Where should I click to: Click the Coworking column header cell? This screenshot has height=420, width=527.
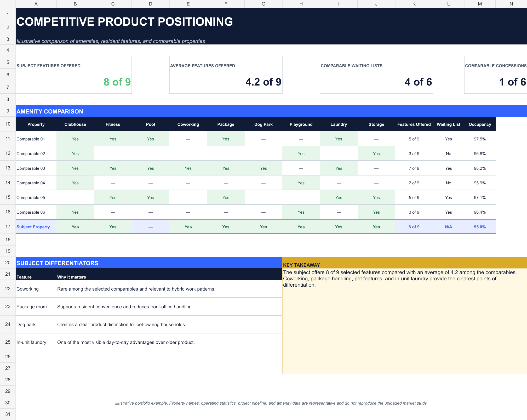(188, 124)
